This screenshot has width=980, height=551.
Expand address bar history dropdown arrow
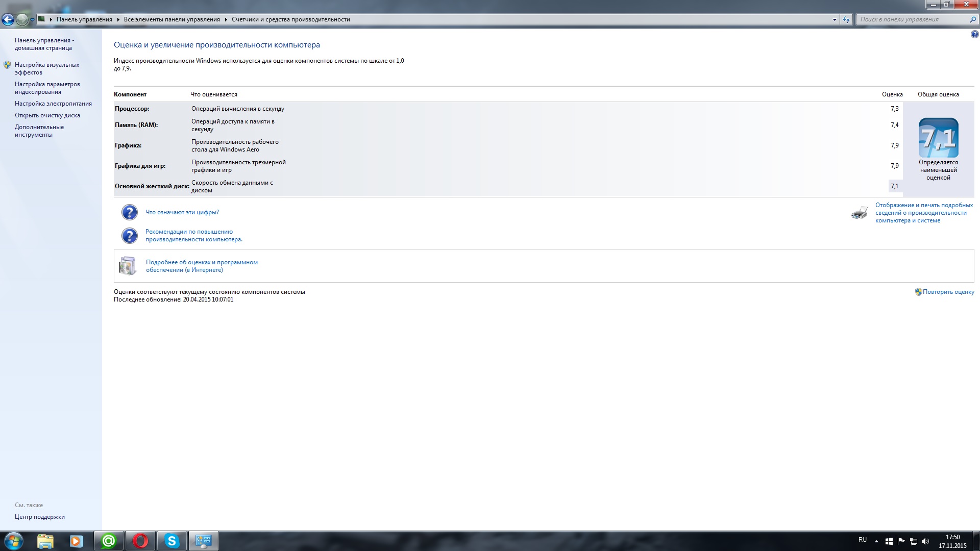coord(835,19)
